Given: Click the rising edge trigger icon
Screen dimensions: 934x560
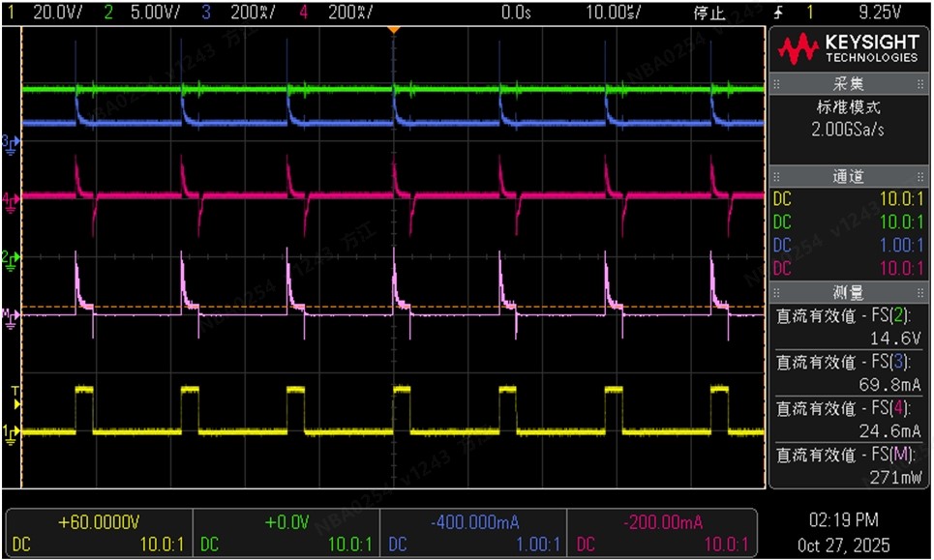Looking at the screenshot, I should (x=778, y=13).
